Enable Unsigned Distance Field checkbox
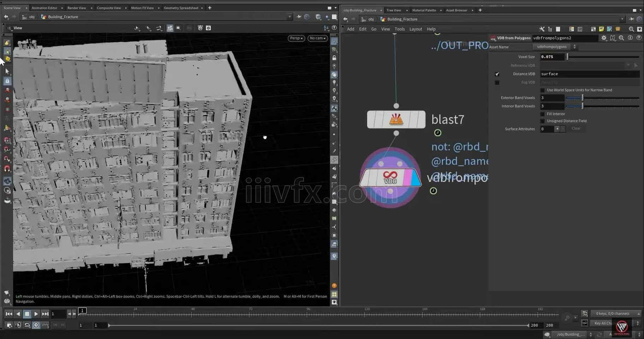644x339 pixels. (543, 121)
